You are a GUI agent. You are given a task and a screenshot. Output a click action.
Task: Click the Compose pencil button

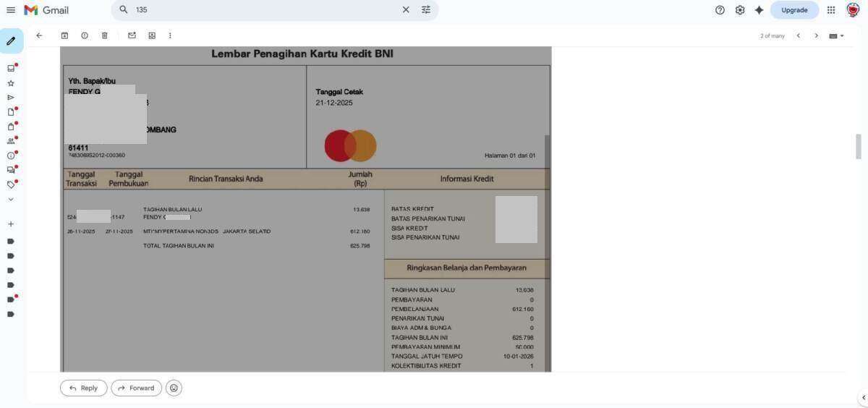pos(11,41)
